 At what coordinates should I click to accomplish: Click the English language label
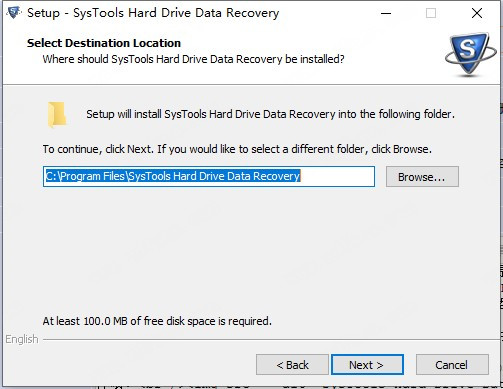click(x=22, y=339)
